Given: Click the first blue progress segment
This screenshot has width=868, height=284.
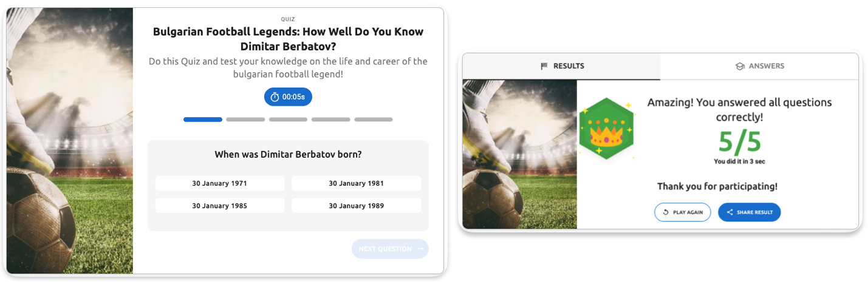Looking at the screenshot, I should [x=203, y=120].
